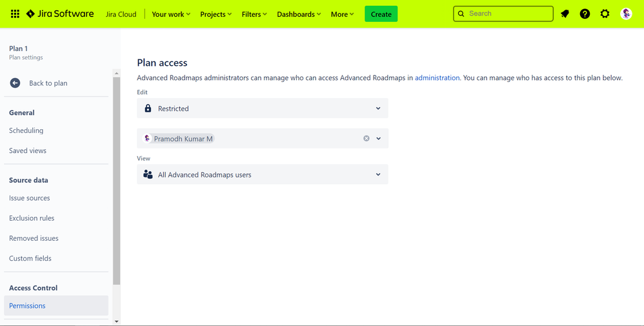Screen dimensions: 644x326
Task: Open the app switcher grid icon
Action: [x=15, y=14]
